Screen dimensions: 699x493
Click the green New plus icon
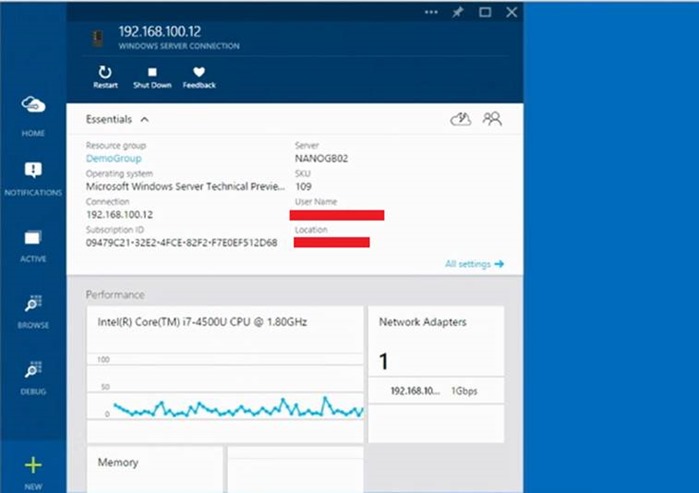(x=33, y=465)
